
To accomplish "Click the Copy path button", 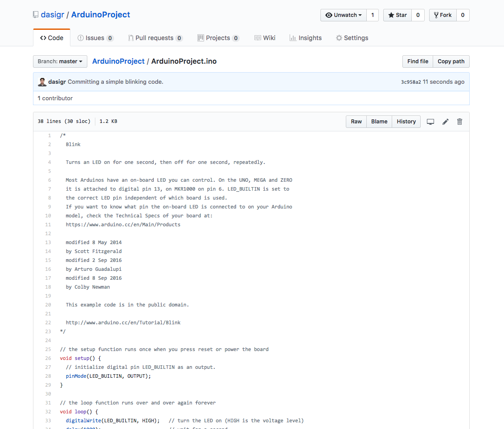I will [451, 61].
